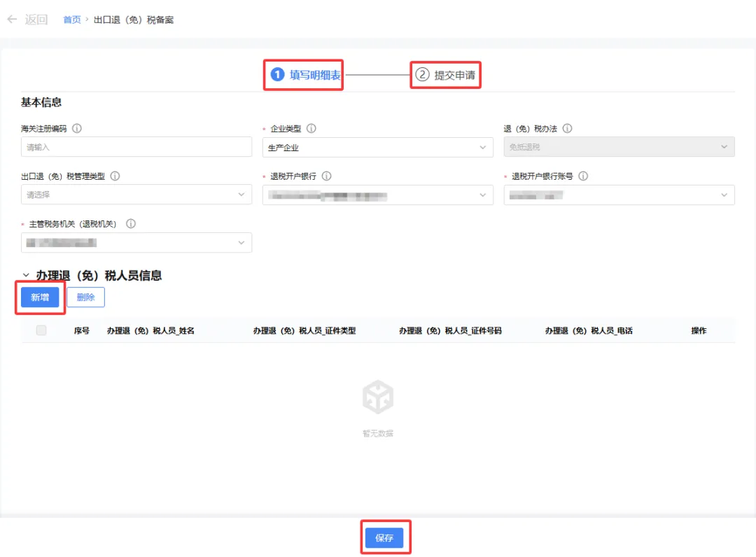Click the info icon beside 主管税务机关（退税机关）
Screen dimensions: 756x557
tap(131, 223)
